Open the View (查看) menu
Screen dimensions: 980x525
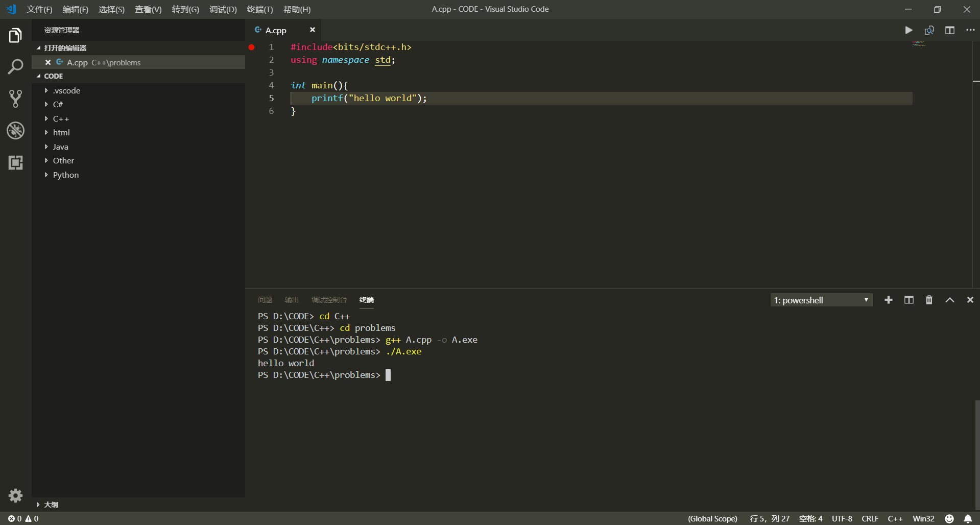coord(148,9)
